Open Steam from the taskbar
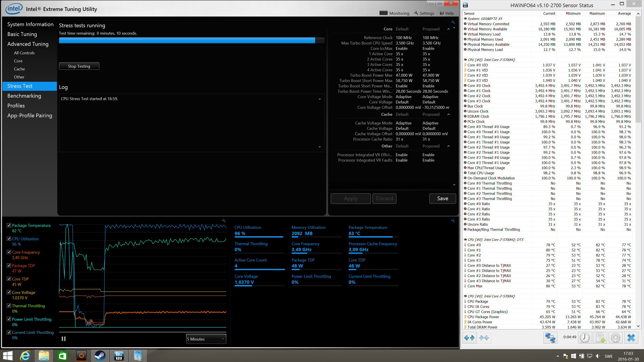This screenshot has width=644, height=362. 100,356
